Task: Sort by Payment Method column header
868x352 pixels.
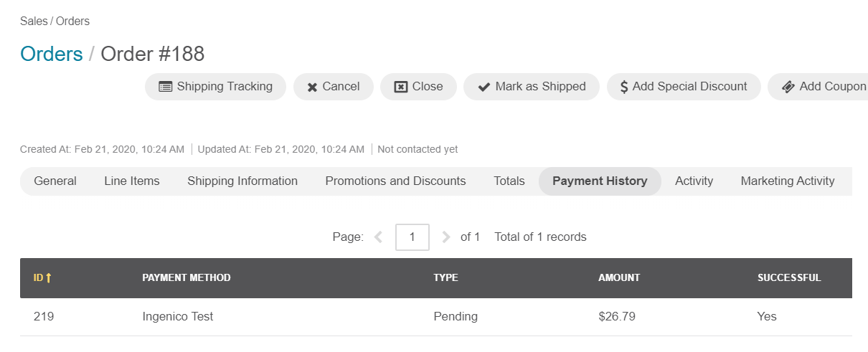Action: point(187,277)
